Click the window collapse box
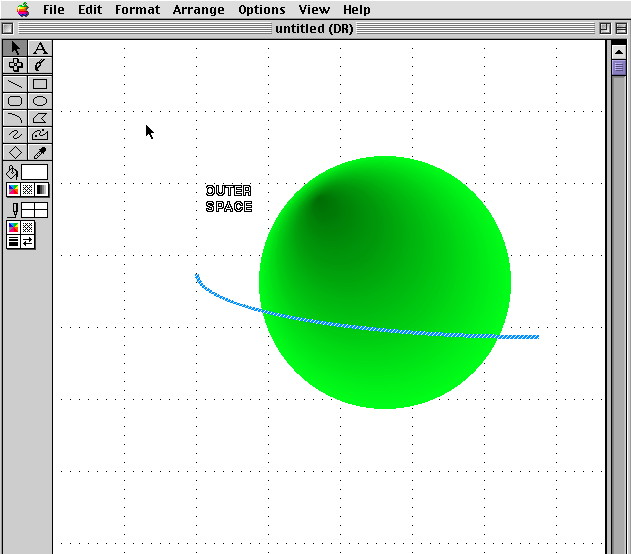This screenshot has height=554, width=631. point(621,29)
